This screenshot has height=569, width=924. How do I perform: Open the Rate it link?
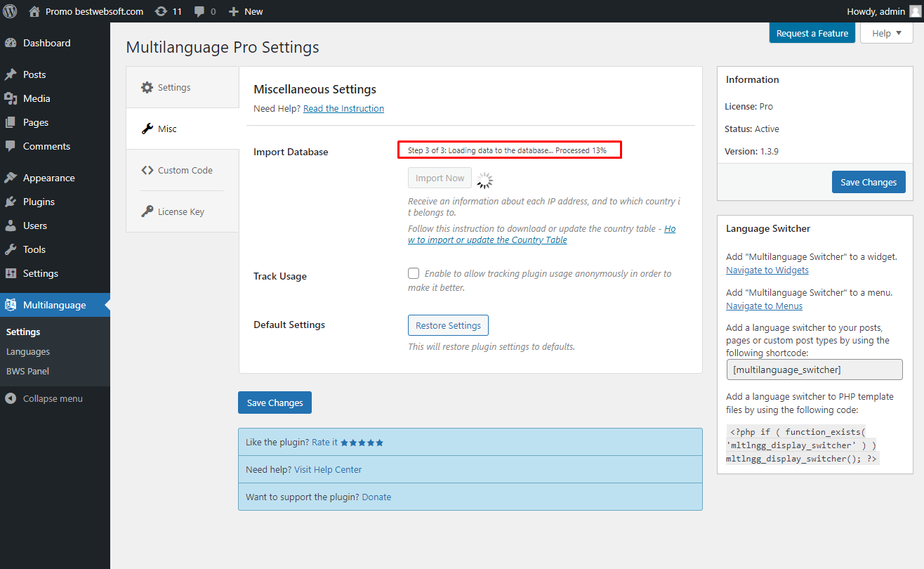pos(324,443)
